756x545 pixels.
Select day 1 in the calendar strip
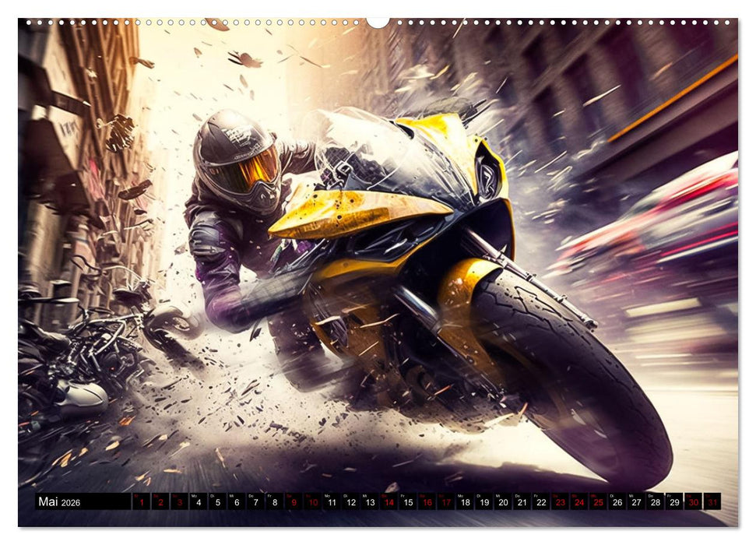coord(141,502)
